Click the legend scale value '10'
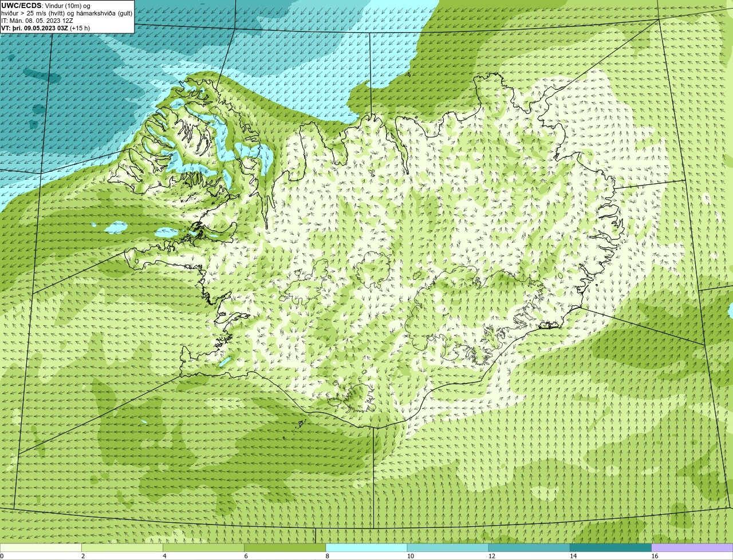 411,556
